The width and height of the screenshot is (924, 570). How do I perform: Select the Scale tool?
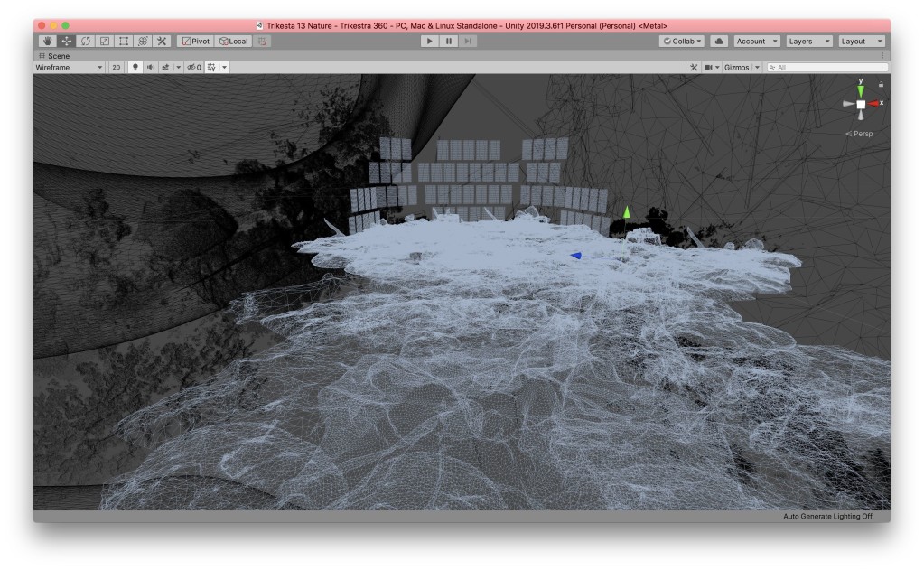105,42
